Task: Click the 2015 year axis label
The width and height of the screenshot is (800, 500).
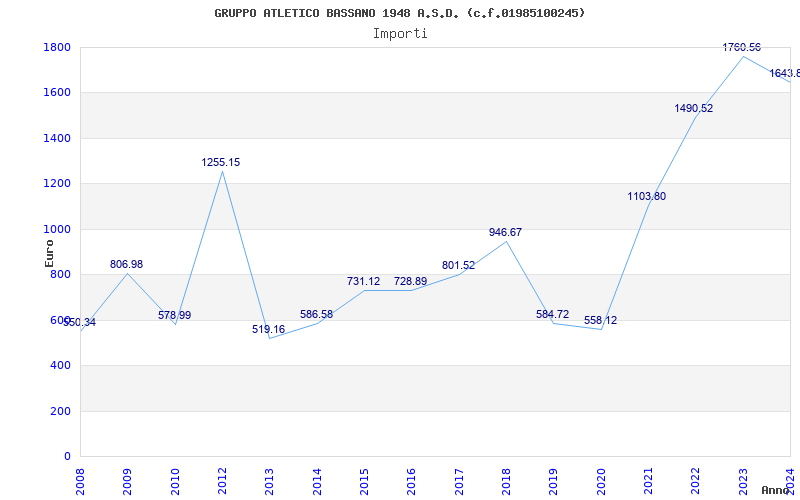Action: click(x=364, y=482)
